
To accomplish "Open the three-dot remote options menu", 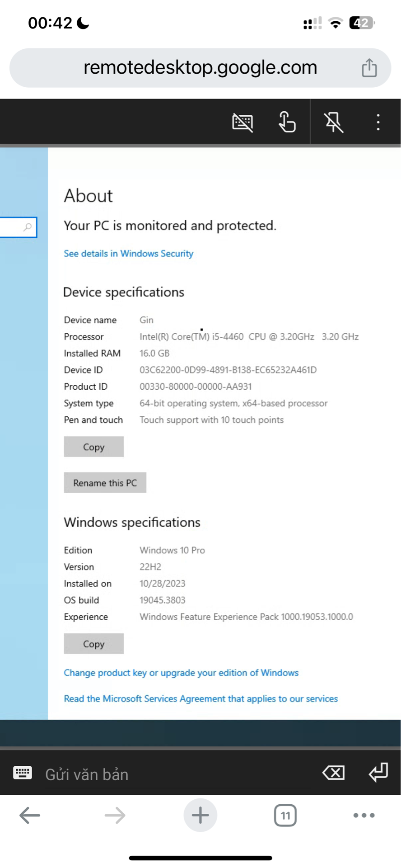I will [x=378, y=122].
